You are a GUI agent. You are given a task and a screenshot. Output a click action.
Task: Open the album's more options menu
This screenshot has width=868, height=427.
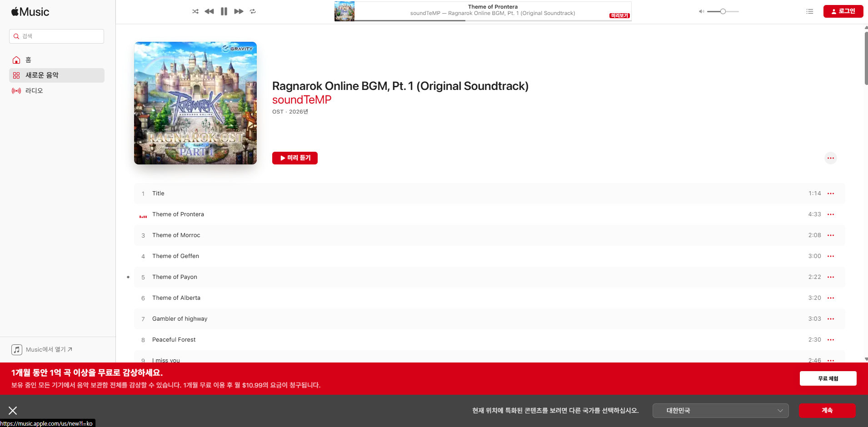830,158
